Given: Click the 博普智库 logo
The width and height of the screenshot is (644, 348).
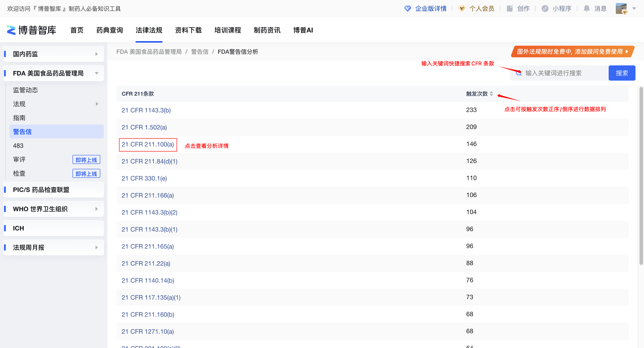Looking at the screenshot, I should pyautogui.click(x=32, y=30).
